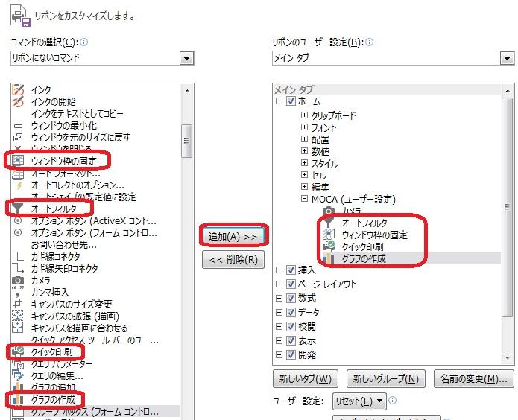Click the ウィンドウの最小化 icon
Image resolution: width=518 pixels, height=420 pixels.
click(18, 126)
